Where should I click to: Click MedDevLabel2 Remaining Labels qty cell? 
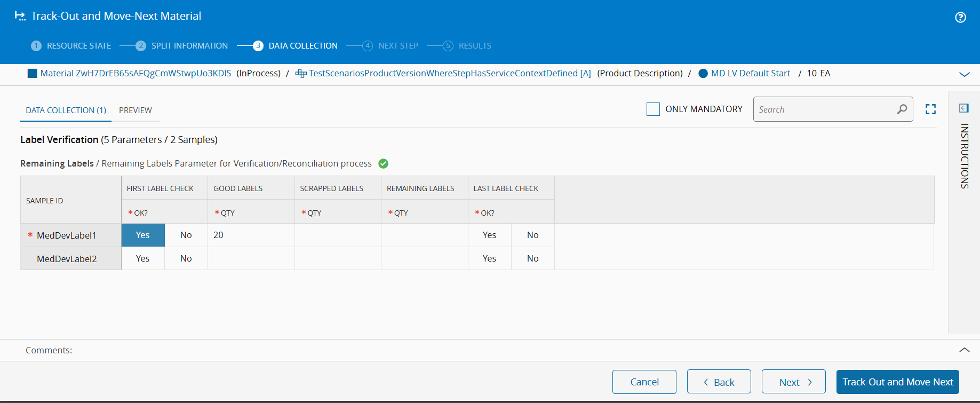(x=425, y=258)
